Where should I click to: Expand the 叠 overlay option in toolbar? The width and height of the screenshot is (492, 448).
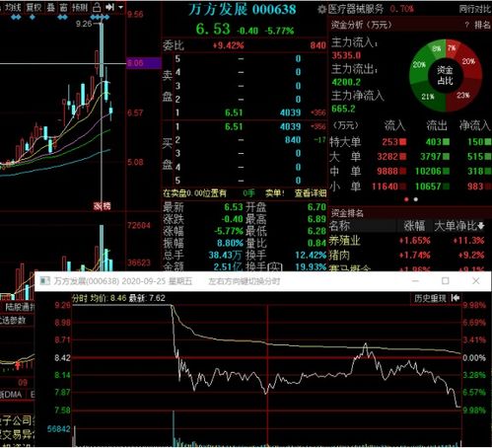coord(50,7)
